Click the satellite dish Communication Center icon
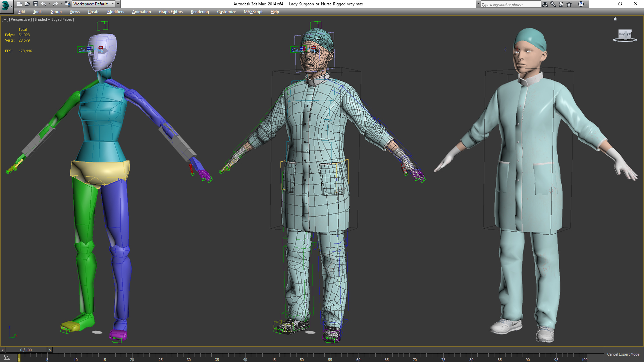The width and height of the screenshot is (644, 362). pos(561,4)
